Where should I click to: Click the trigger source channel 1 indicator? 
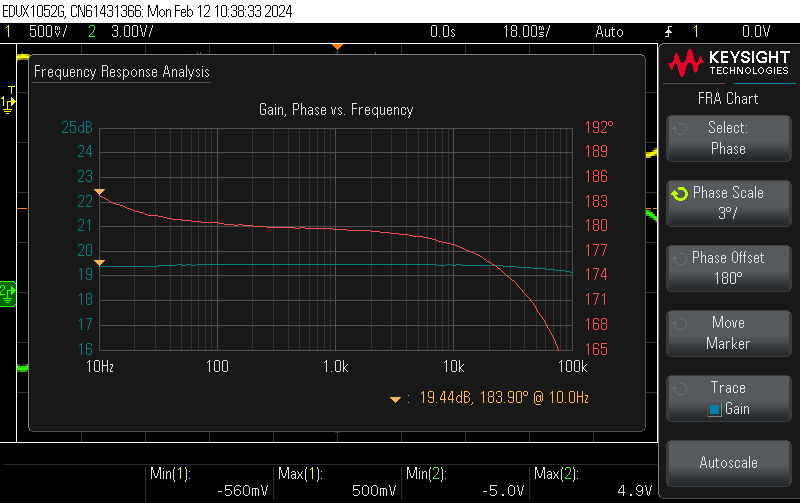(x=695, y=32)
